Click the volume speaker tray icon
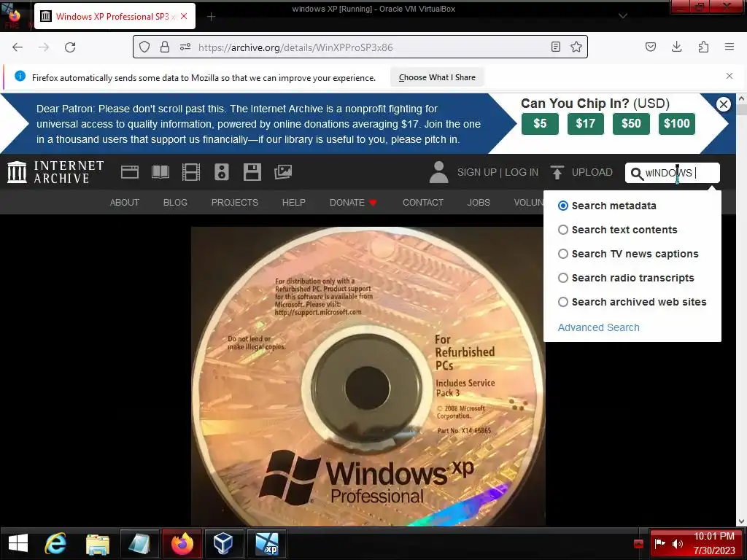747x560 pixels. [677, 543]
